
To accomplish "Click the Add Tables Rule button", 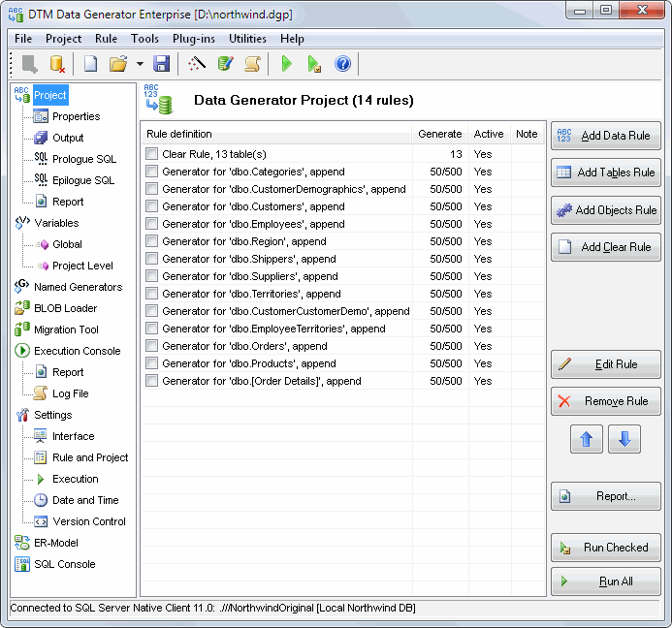I will click(x=606, y=173).
